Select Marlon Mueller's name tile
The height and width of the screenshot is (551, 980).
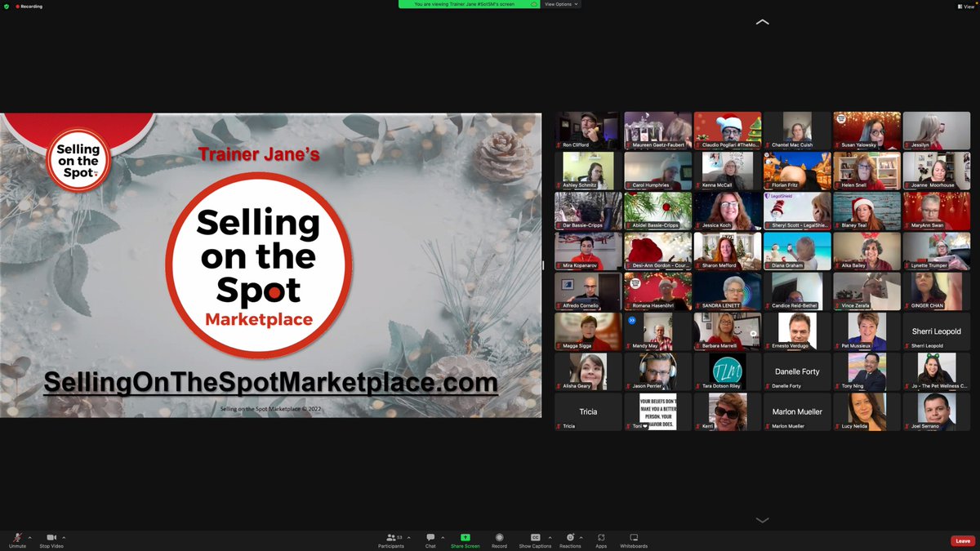pos(798,412)
